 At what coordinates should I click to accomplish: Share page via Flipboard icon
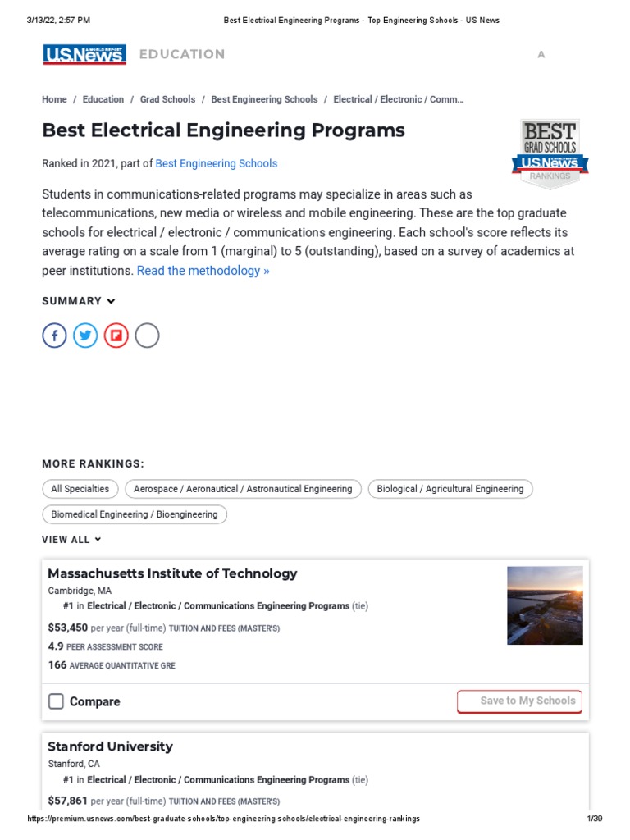tap(116, 336)
